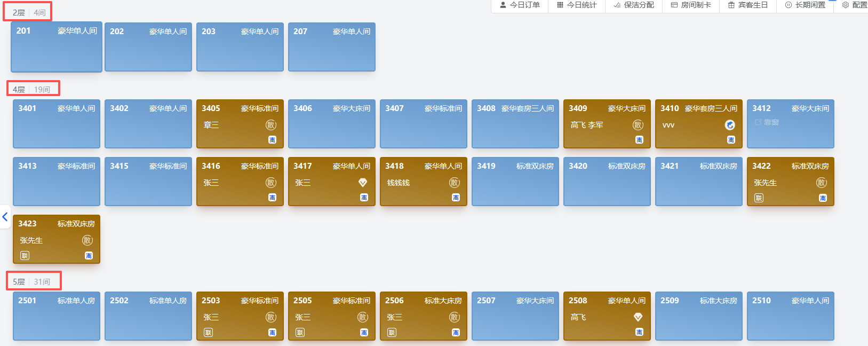
Task: Click the 散 icon in room 3405
Action: tap(271, 125)
